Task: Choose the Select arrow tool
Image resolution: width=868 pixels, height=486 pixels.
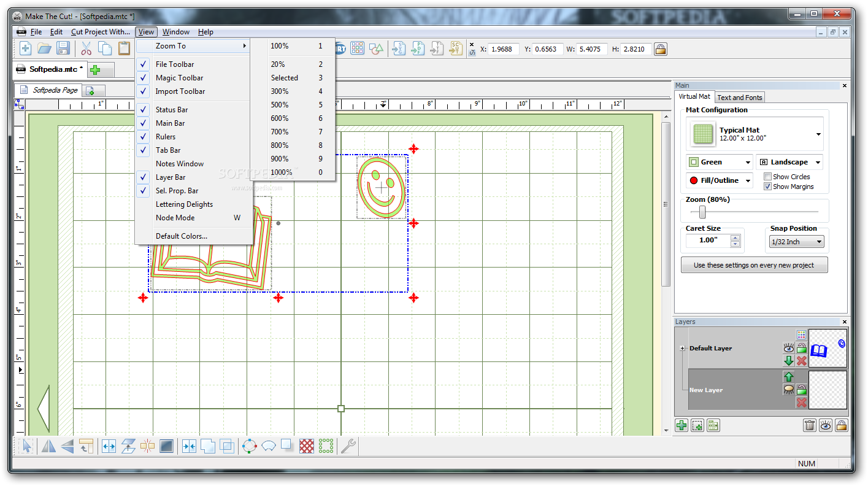Action: 26,446
